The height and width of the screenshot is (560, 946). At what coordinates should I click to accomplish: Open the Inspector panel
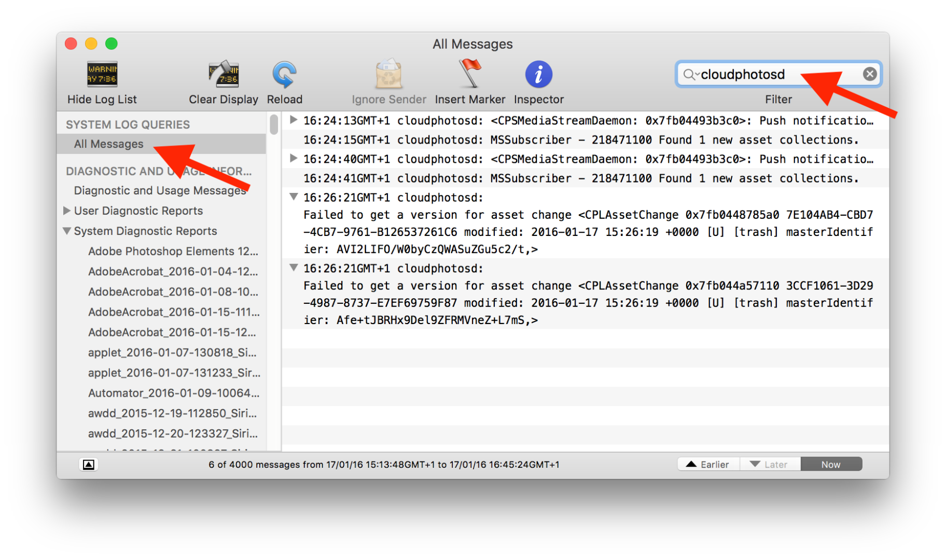click(x=538, y=74)
